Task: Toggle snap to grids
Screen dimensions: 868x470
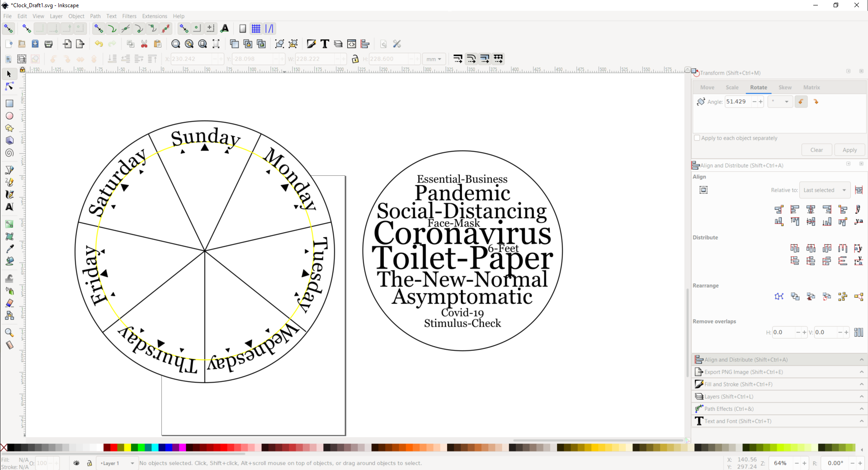Action: pos(256,28)
